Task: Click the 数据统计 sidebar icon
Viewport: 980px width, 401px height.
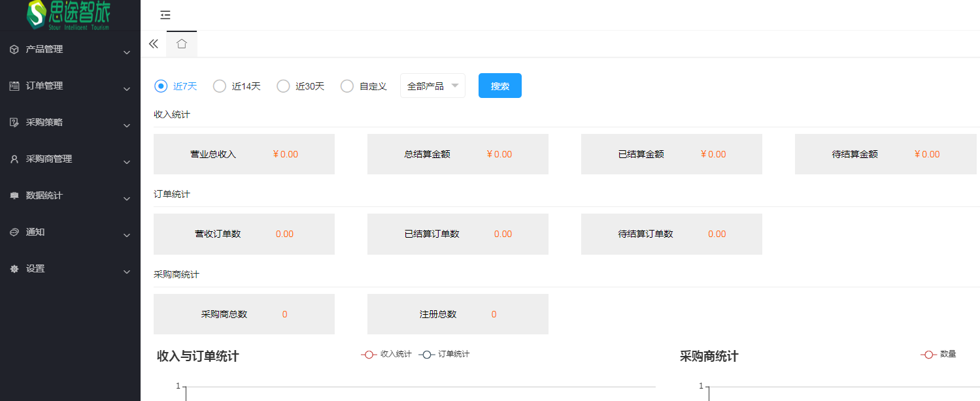Action: [14, 196]
